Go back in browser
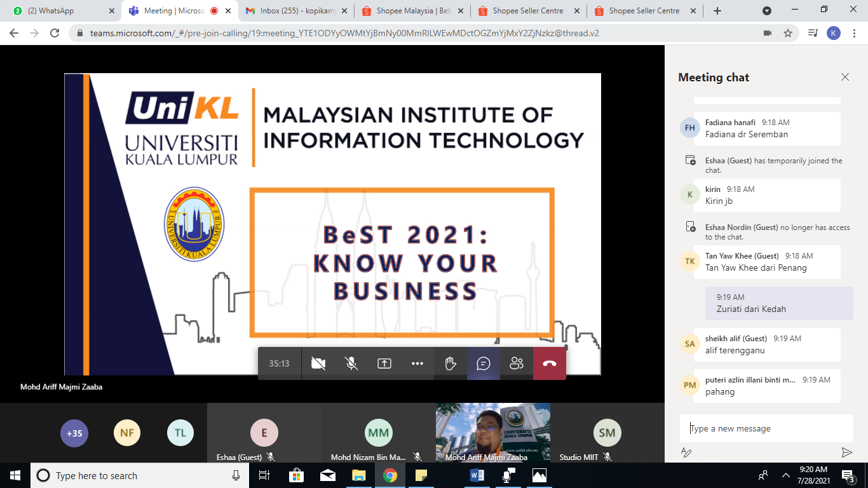Image resolution: width=868 pixels, height=488 pixels. (14, 33)
